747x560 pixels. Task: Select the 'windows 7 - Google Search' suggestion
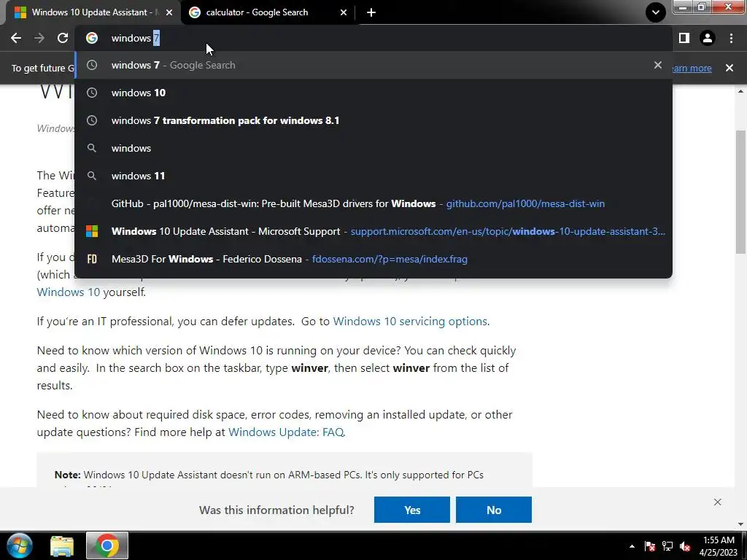(373, 65)
